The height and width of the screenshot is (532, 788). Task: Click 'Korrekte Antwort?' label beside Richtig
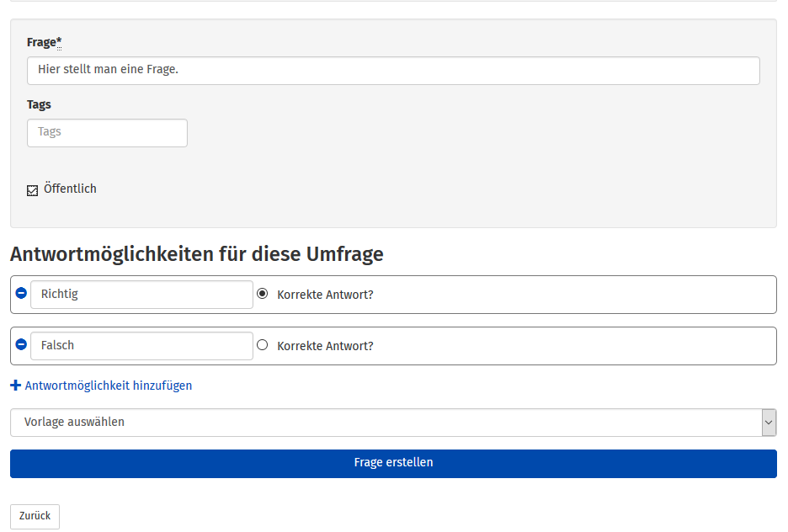pyautogui.click(x=325, y=295)
